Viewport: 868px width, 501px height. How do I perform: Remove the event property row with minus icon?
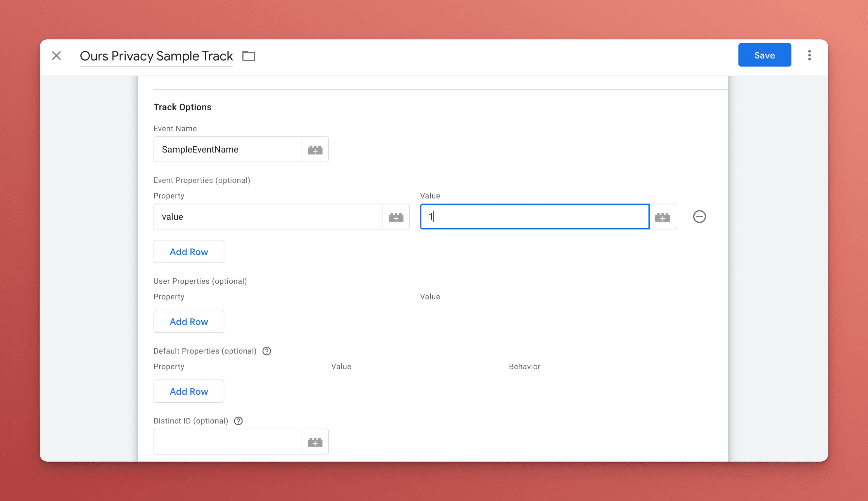[699, 217]
